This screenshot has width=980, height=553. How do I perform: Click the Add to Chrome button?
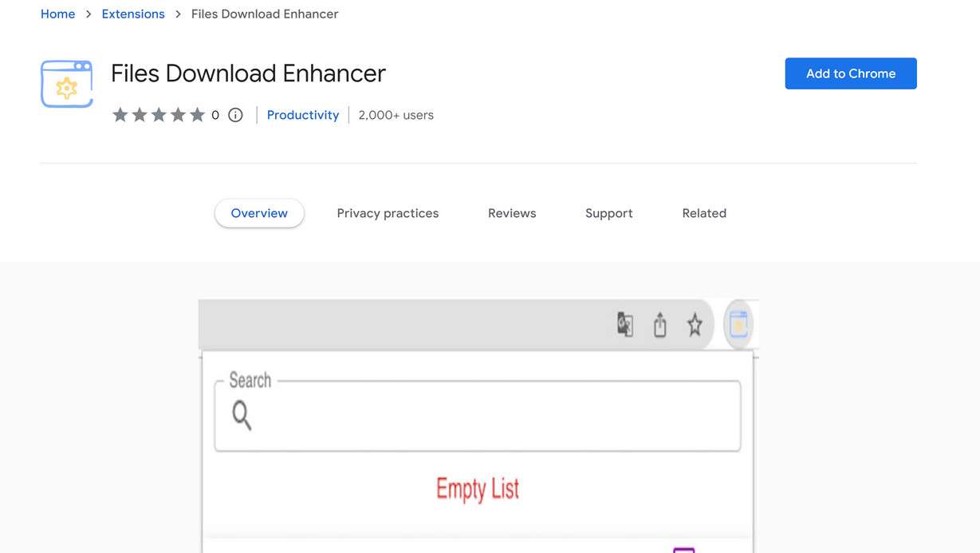click(x=850, y=73)
